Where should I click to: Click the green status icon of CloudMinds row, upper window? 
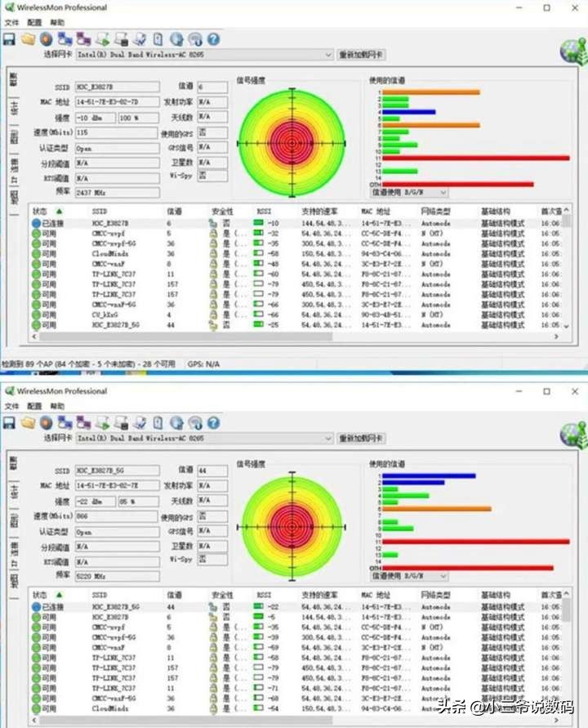(x=36, y=254)
